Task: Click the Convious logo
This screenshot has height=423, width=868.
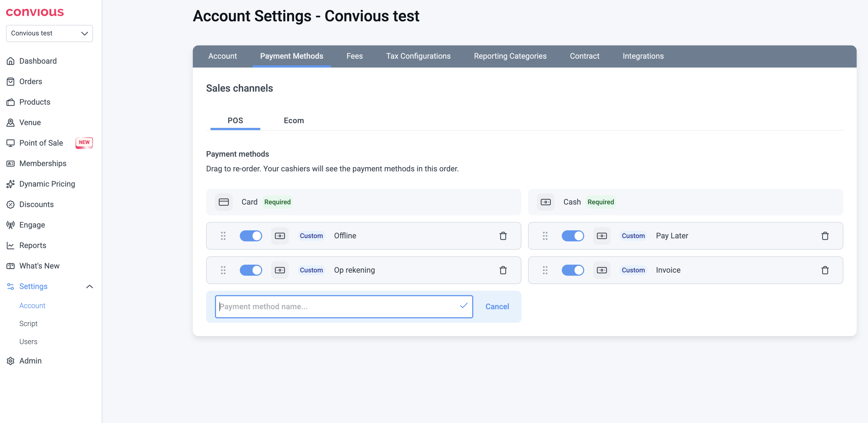Action: pyautogui.click(x=35, y=12)
